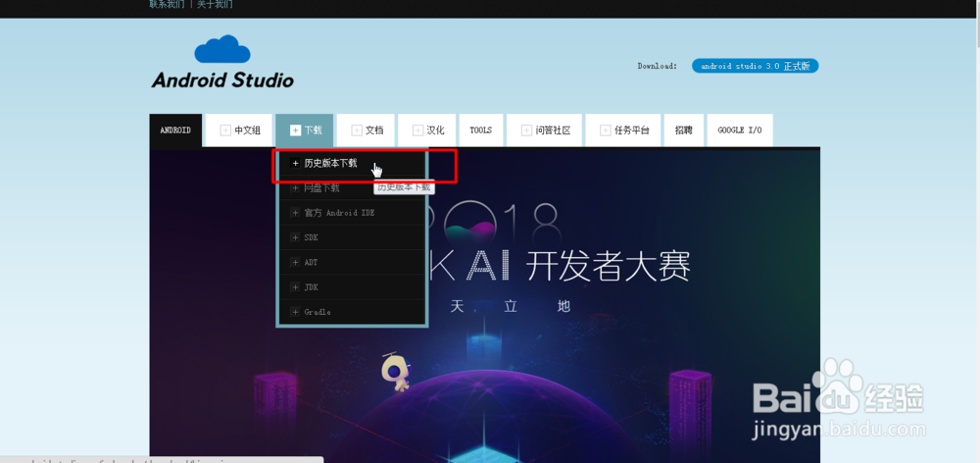Open the 联系我们 link at top

167,4
